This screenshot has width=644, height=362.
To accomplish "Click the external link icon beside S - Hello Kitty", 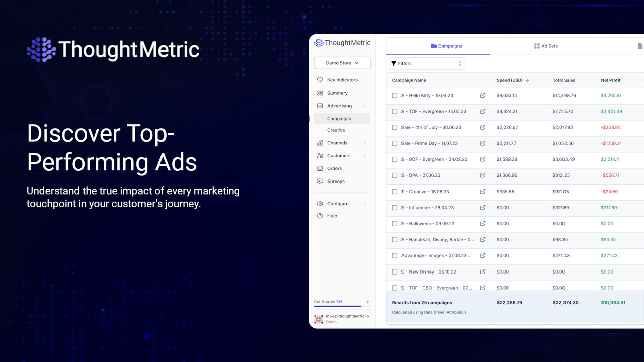I will (x=482, y=95).
